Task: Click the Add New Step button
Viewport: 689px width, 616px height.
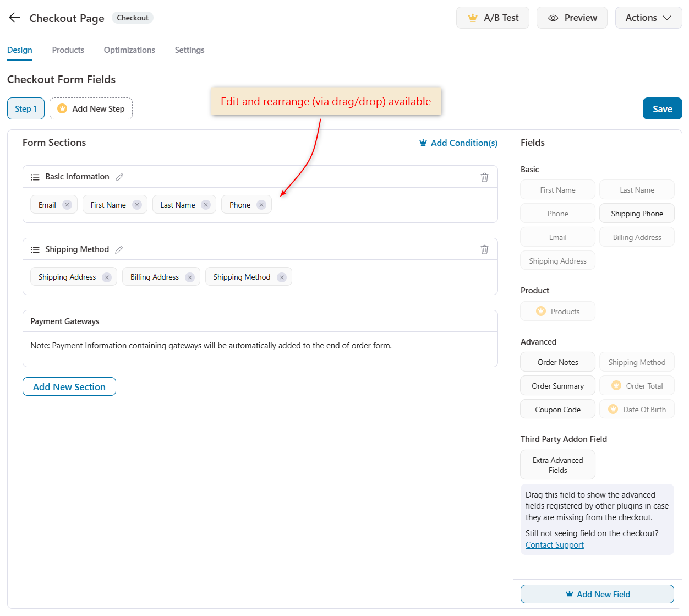Action: 91,108
